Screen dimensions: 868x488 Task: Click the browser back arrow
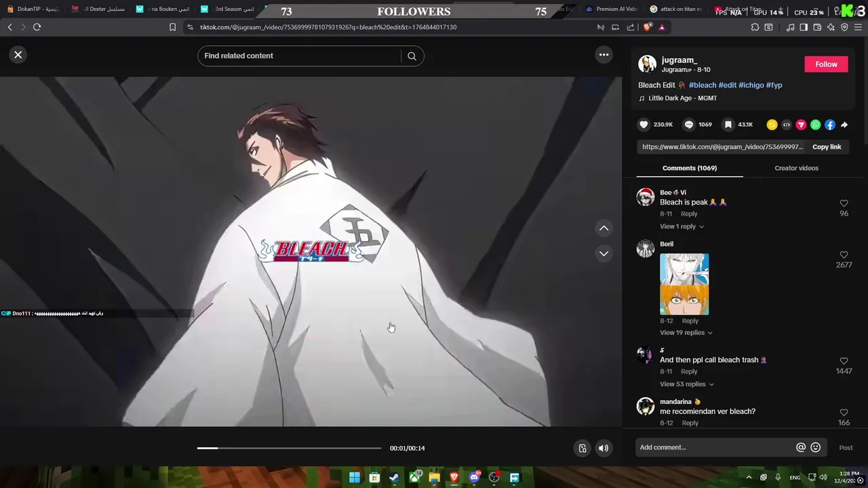9,27
